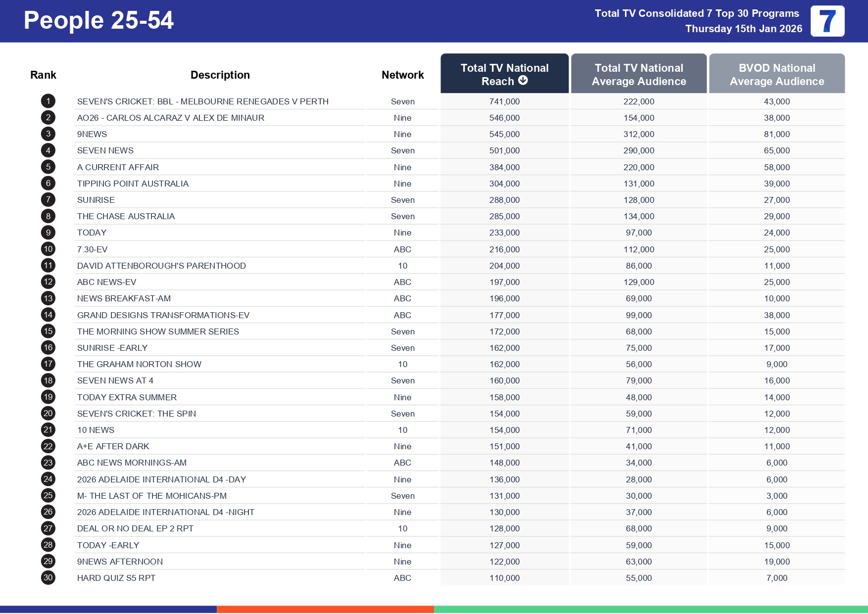The image size is (868, 614).
Task: Click the rank 20 circle icon
Action: [x=48, y=413]
